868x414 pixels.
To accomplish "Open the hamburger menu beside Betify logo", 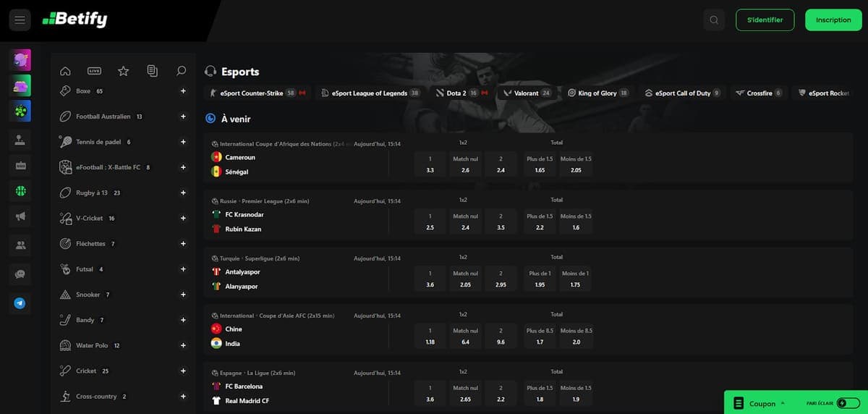I will click(20, 20).
